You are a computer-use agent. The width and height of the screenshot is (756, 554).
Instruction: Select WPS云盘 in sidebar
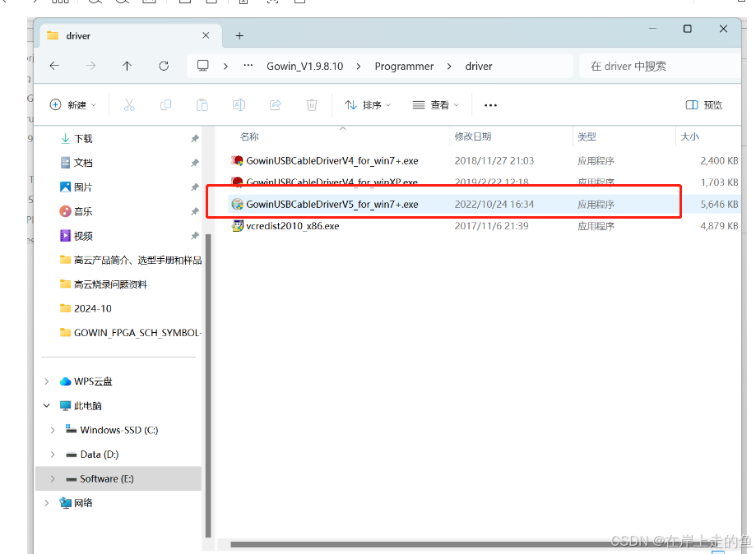point(93,381)
